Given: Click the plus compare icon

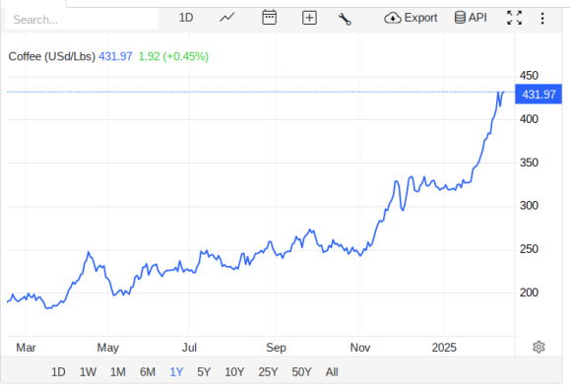Looking at the screenshot, I should click(309, 18).
